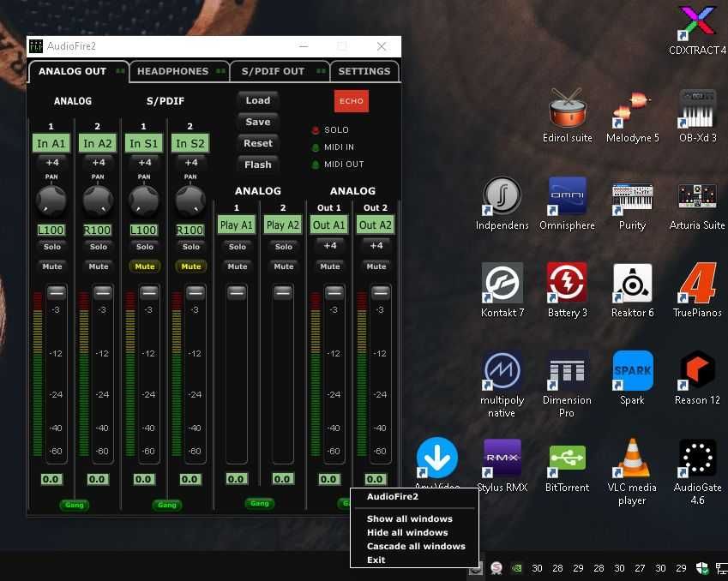Toggle Mute on S/PDIF input 1

[x=145, y=267]
